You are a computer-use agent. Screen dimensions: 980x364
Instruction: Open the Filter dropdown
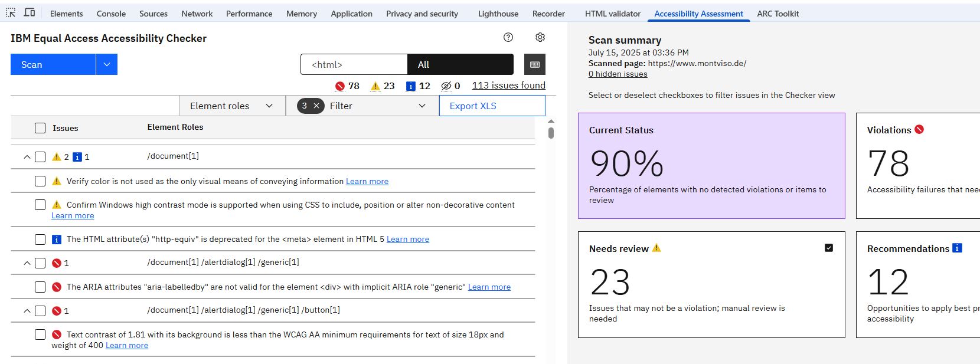pyautogui.click(x=362, y=106)
